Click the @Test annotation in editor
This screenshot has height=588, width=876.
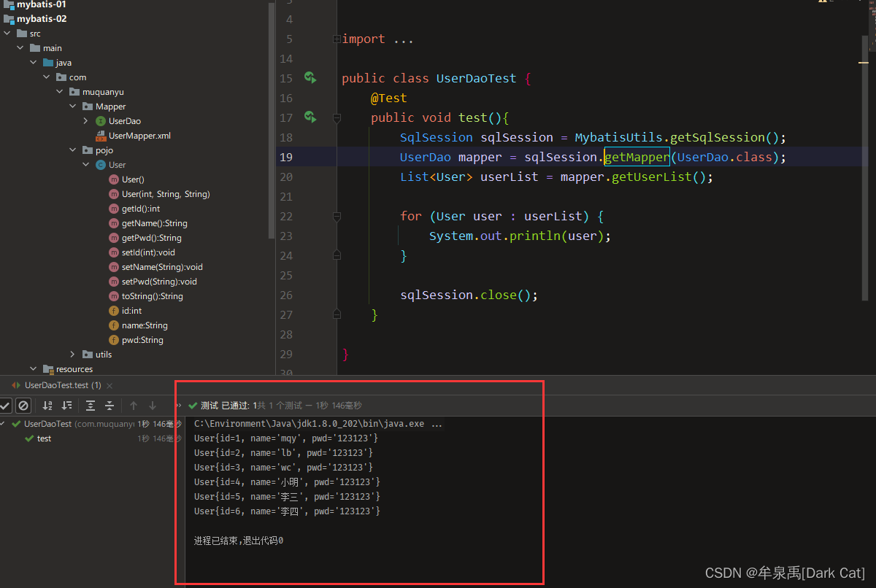388,98
